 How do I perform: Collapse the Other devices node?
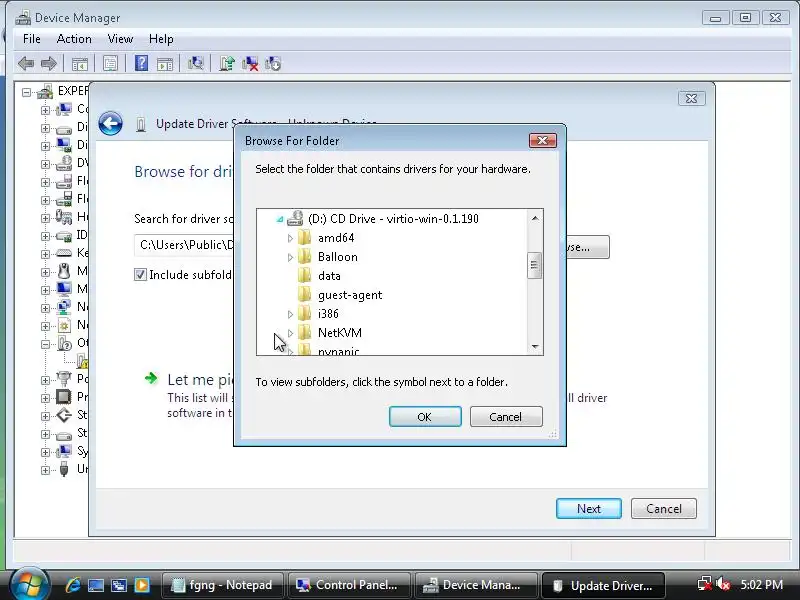point(45,344)
